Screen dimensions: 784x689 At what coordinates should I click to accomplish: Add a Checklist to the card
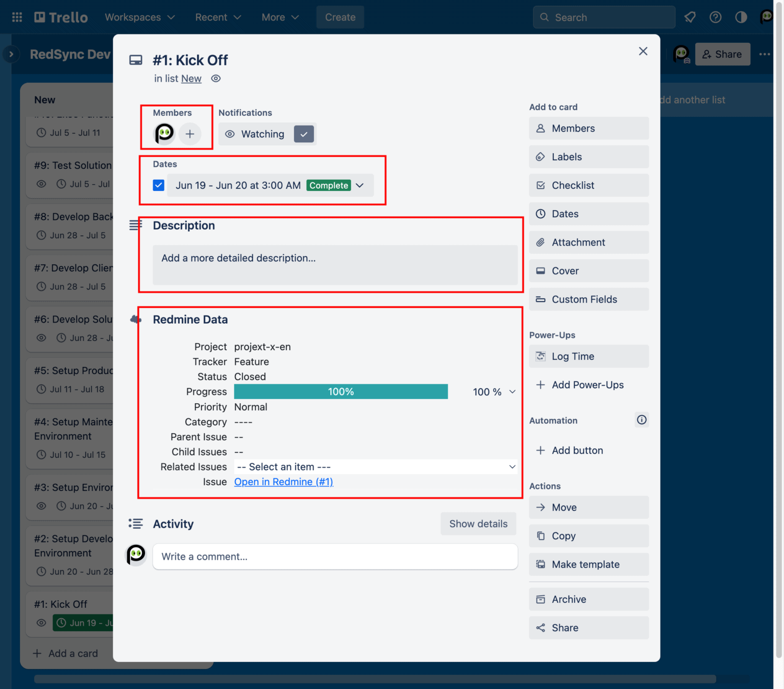588,185
